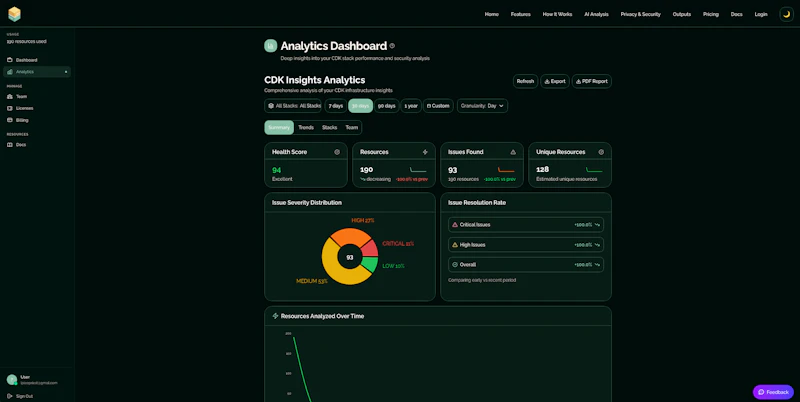Select the 90 days range
Image resolution: width=800 pixels, height=402 pixels.
pyautogui.click(x=386, y=106)
